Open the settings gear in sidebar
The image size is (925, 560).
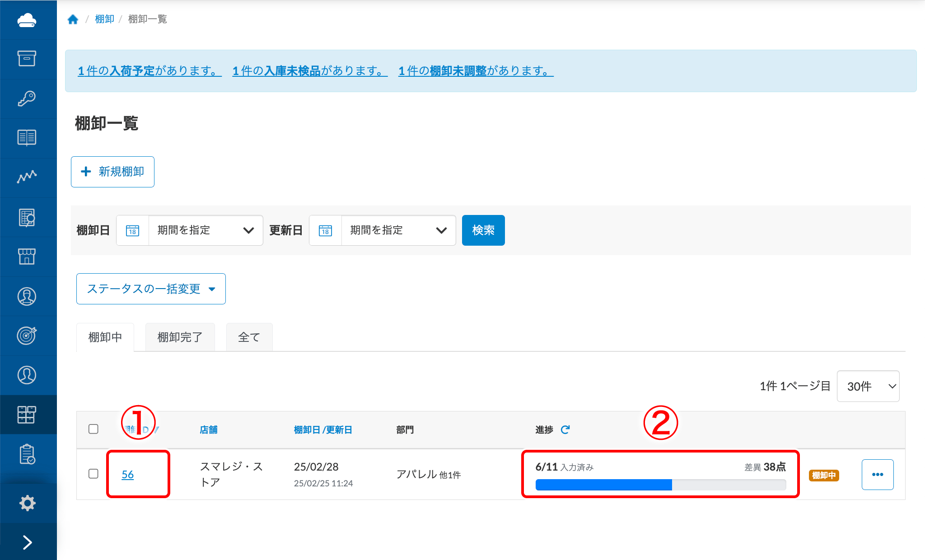[x=27, y=503]
